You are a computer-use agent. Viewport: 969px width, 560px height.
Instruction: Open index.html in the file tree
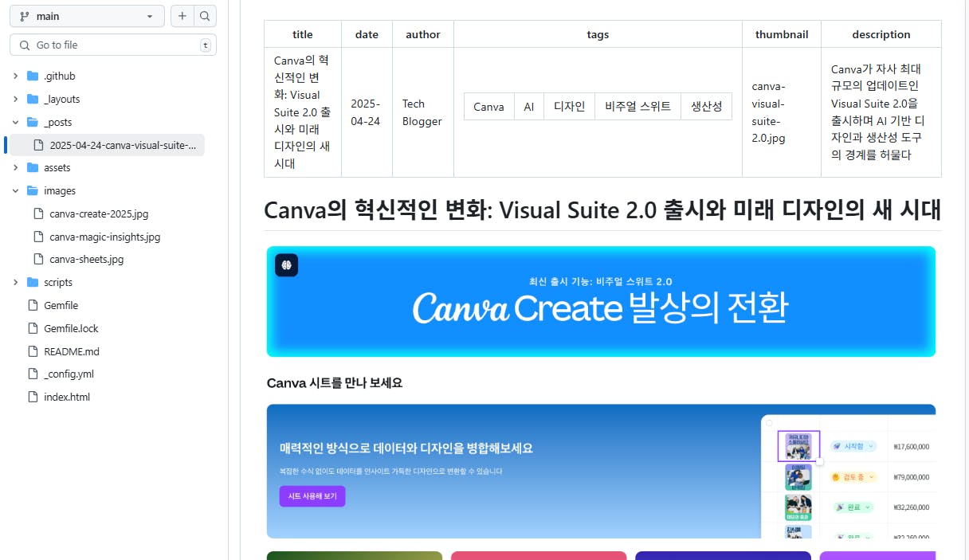[67, 397]
